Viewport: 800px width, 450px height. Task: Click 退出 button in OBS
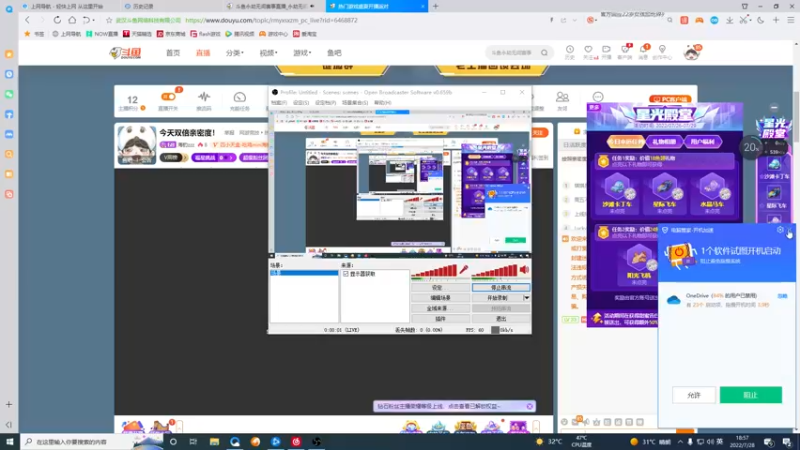pyautogui.click(x=501, y=319)
